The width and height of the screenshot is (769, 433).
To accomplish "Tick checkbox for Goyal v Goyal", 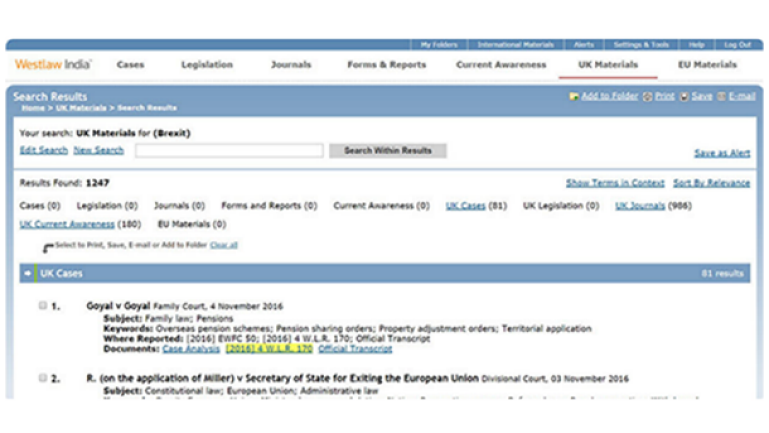I will coord(43,306).
